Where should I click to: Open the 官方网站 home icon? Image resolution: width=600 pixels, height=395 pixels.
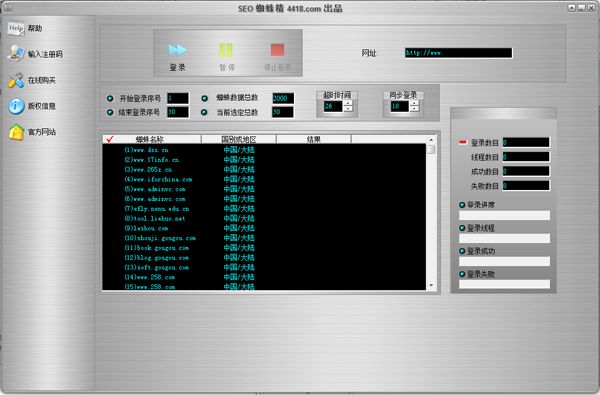tap(16, 132)
